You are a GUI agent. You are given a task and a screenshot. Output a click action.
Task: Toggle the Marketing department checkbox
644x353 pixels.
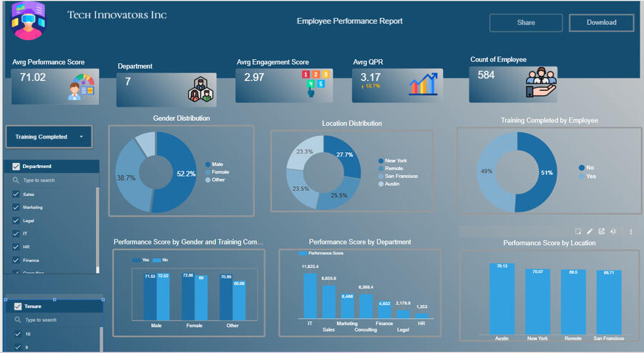coord(16,207)
